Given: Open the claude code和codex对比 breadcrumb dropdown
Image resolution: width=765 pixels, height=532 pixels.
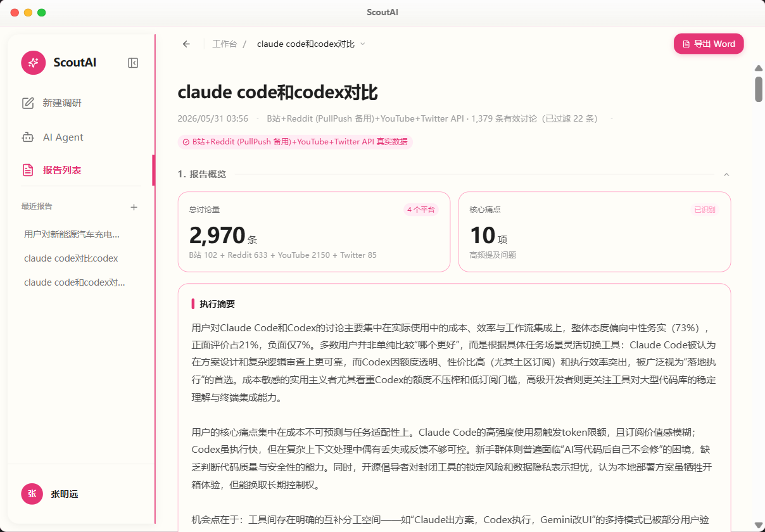Looking at the screenshot, I should click(311, 44).
